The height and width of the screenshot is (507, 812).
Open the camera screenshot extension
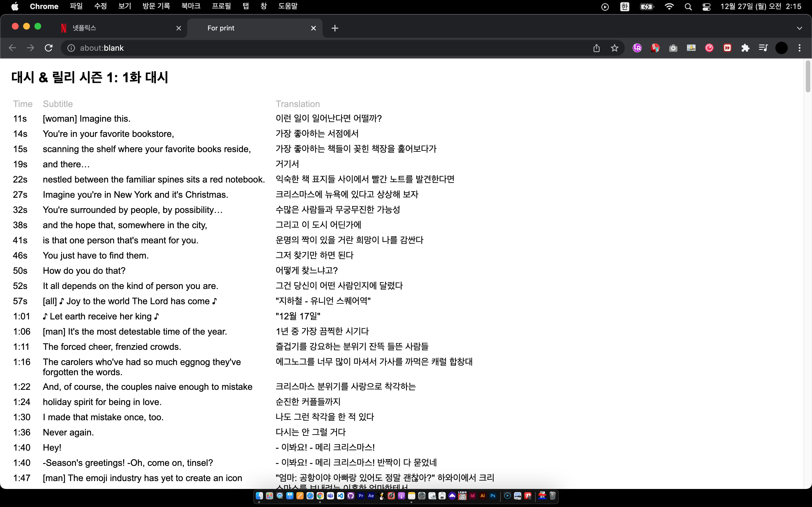673,48
